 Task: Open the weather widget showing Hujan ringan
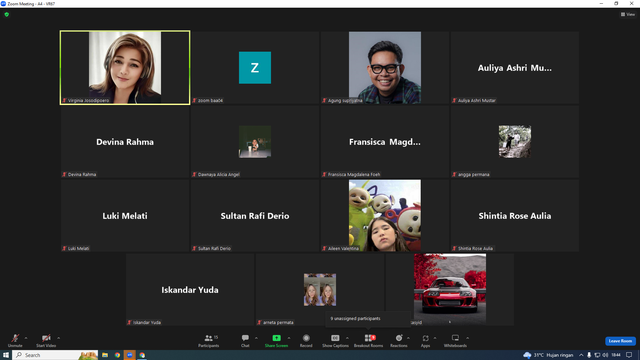(549, 355)
